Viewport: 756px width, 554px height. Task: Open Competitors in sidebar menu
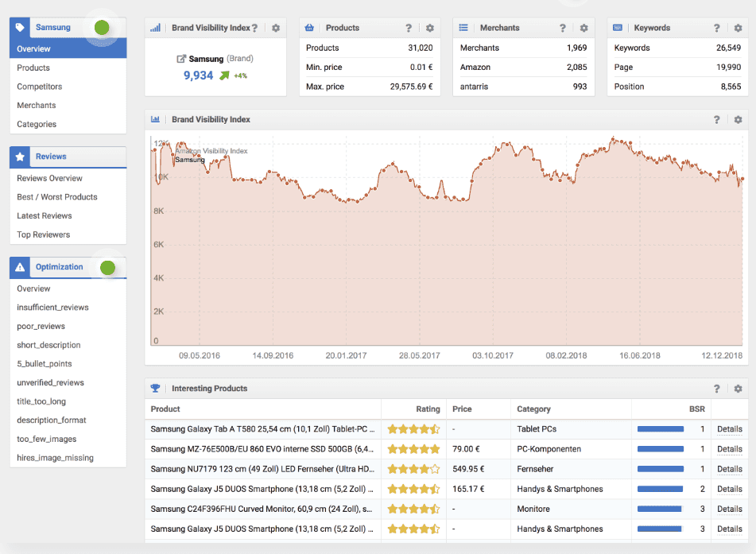(40, 87)
